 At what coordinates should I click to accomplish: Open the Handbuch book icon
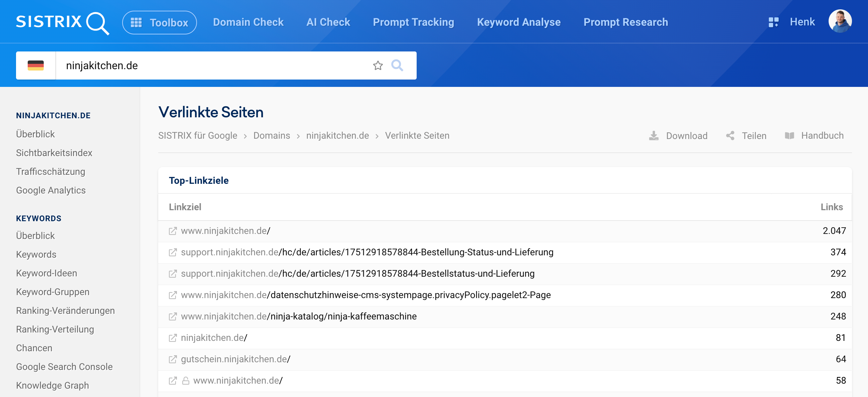click(x=789, y=136)
